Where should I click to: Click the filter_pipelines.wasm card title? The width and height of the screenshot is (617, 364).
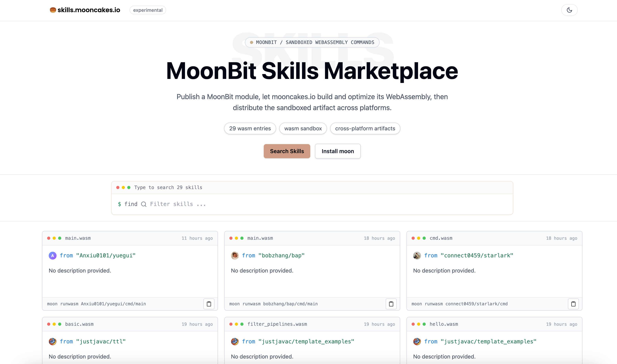[x=277, y=324]
